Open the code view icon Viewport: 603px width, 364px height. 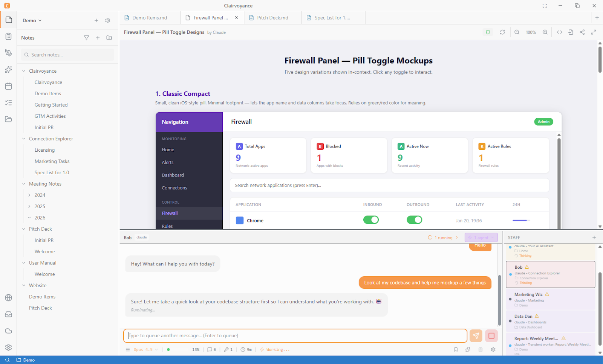tap(560, 32)
